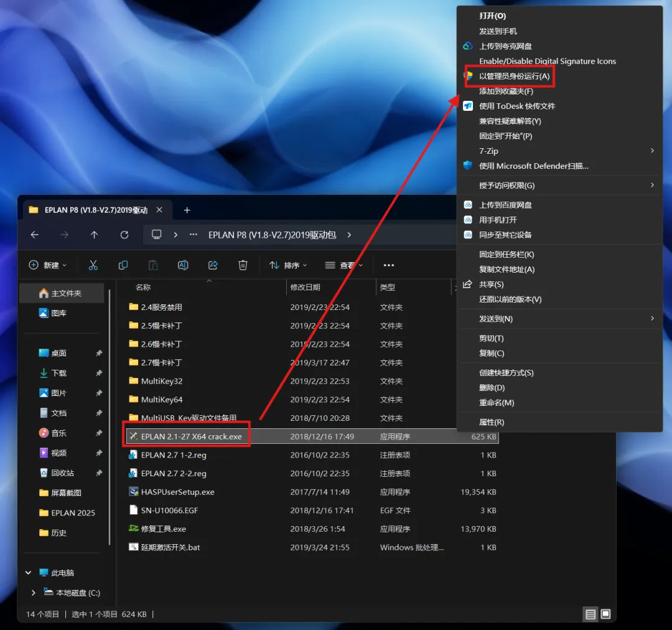Refresh the current folder view

[x=124, y=235]
